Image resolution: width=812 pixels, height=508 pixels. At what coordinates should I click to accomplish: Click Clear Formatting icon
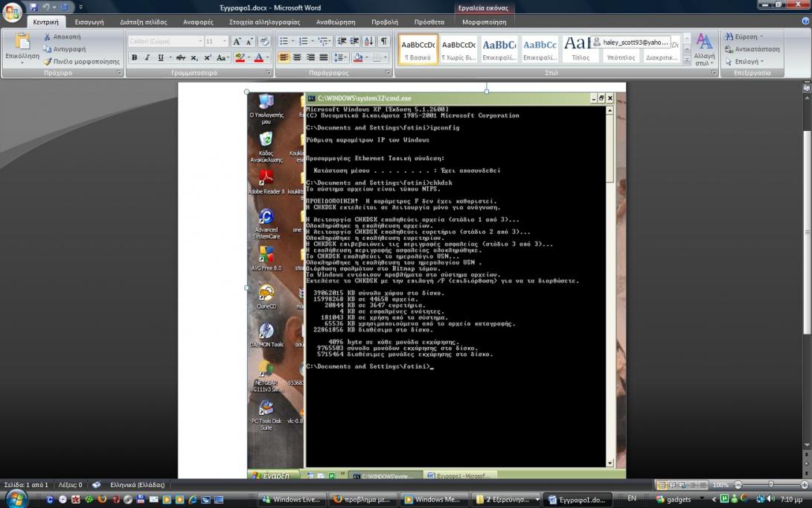pyautogui.click(x=263, y=41)
